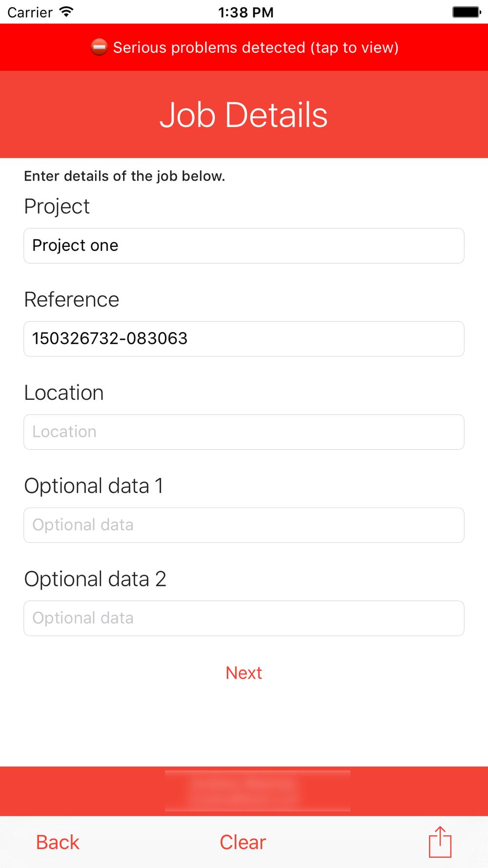This screenshot has height=868, width=488.
Task: Go Back using the bottom toolbar
Action: coord(58,842)
